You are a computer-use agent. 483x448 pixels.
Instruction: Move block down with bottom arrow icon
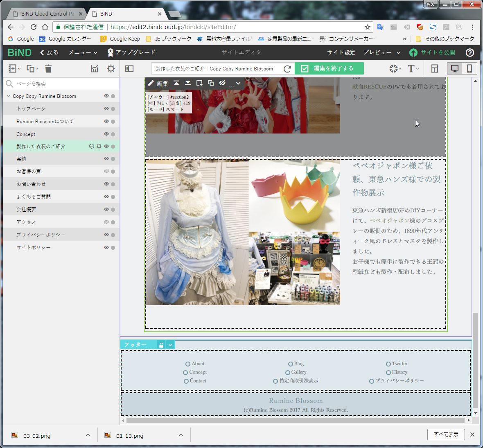187,83
